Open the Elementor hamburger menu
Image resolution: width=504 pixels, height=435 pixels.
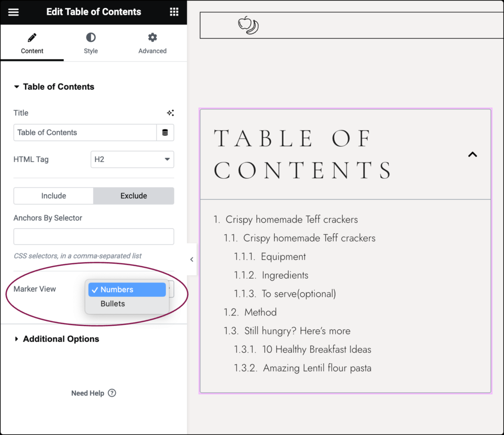tap(13, 12)
